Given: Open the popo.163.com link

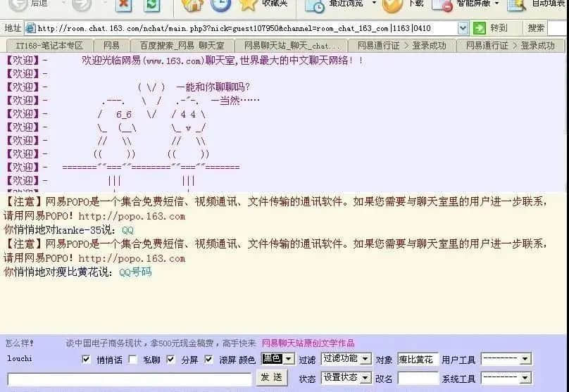Looking at the screenshot, I should 132,216.
